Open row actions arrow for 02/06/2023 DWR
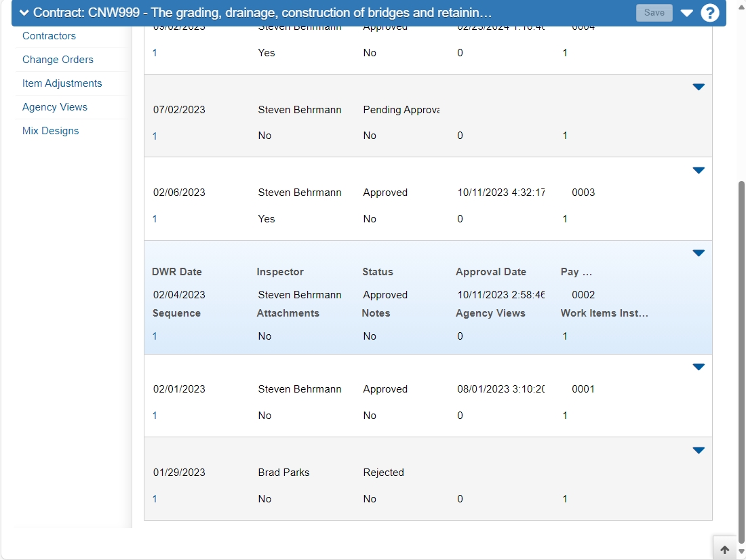Screen dimensions: 746x560 click(x=699, y=170)
